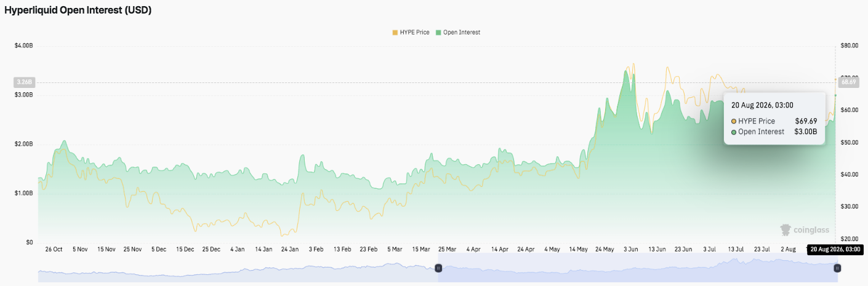
Task: Click the 13 Feb date tick
Action: pyautogui.click(x=342, y=249)
